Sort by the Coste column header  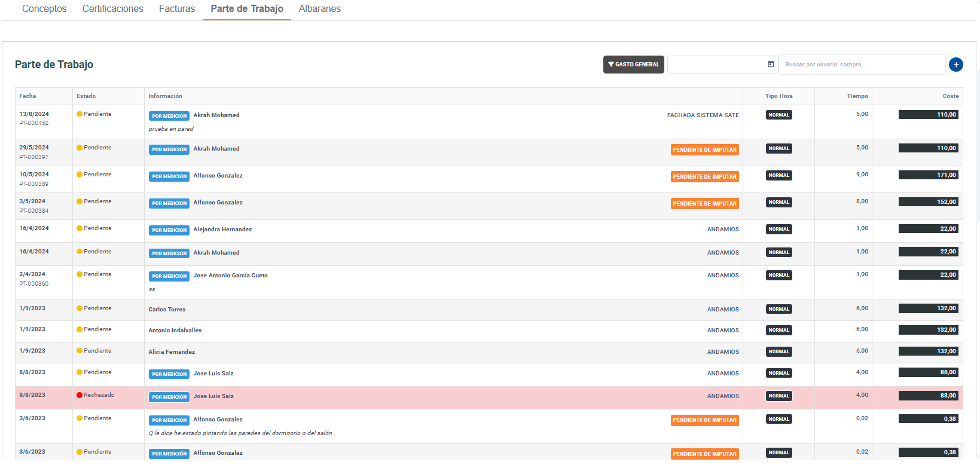[x=950, y=96]
